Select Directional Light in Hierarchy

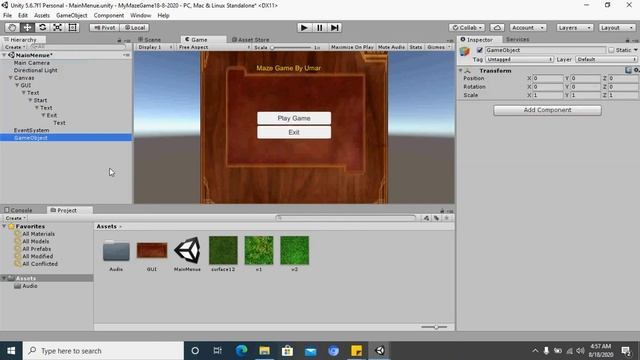coord(36,70)
